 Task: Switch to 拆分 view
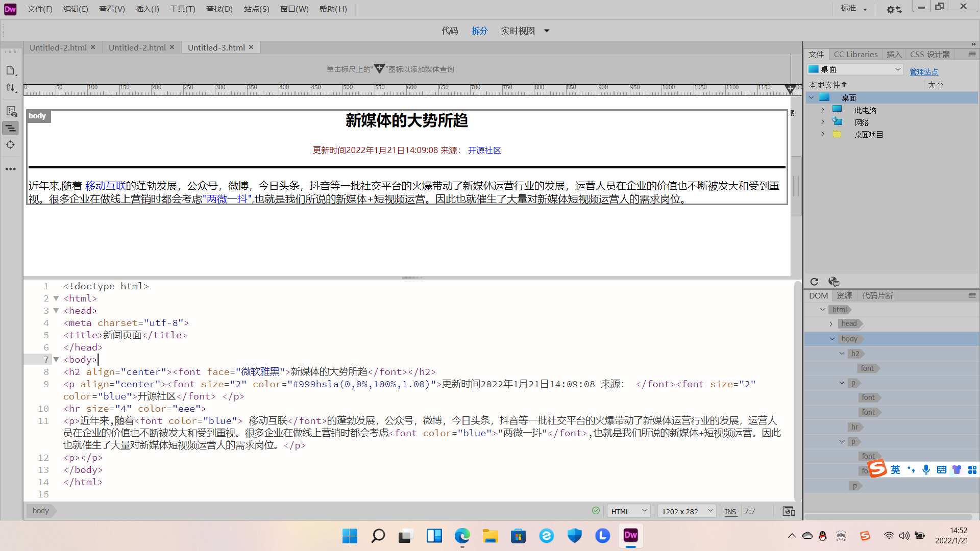479,31
